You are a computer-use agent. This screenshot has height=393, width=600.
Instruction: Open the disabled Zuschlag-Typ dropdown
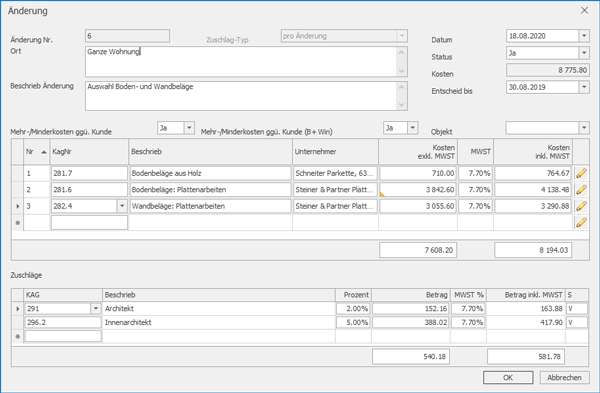pyautogui.click(x=402, y=36)
